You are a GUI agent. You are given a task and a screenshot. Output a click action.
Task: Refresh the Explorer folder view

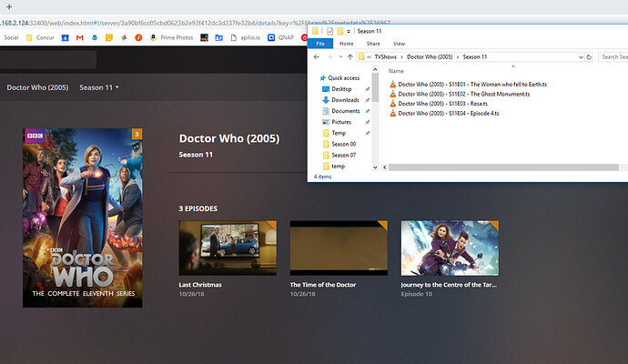(x=589, y=57)
